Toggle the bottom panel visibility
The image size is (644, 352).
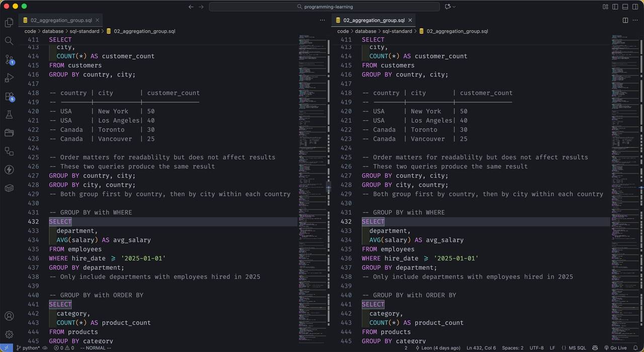(625, 7)
